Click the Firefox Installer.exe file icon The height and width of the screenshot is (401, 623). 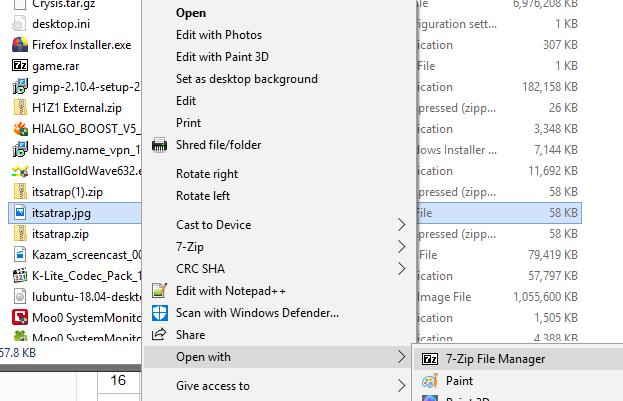(20, 44)
